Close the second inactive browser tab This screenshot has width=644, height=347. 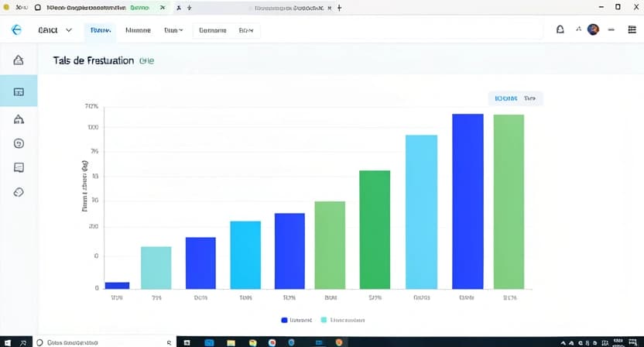[x=330, y=8]
